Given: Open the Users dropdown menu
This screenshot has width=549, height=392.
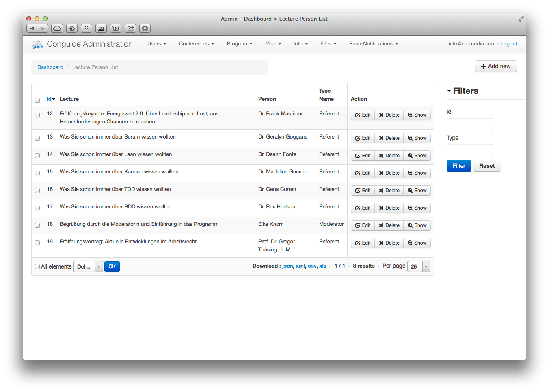Looking at the screenshot, I should pos(157,44).
